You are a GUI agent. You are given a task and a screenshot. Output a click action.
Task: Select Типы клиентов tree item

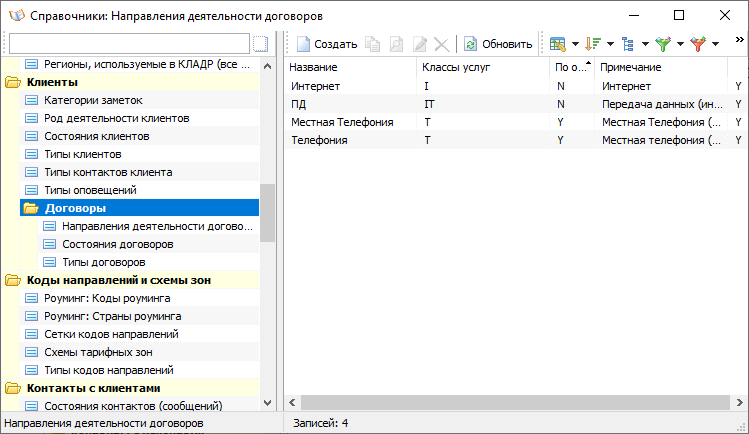point(83,154)
